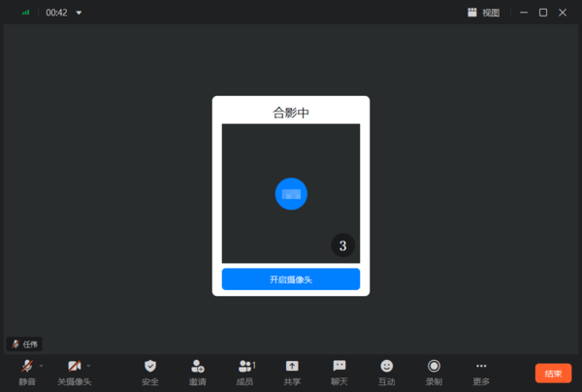Click the blue 开启摄像头 button
Image resolution: width=582 pixels, height=392 pixels.
click(x=291, y=279)
